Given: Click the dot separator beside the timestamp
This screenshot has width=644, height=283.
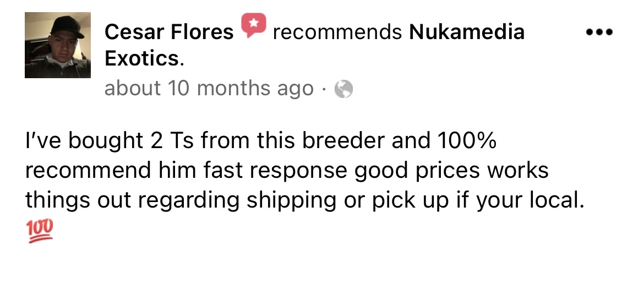Looking at the screenshot, I should [x=324, y=89].
